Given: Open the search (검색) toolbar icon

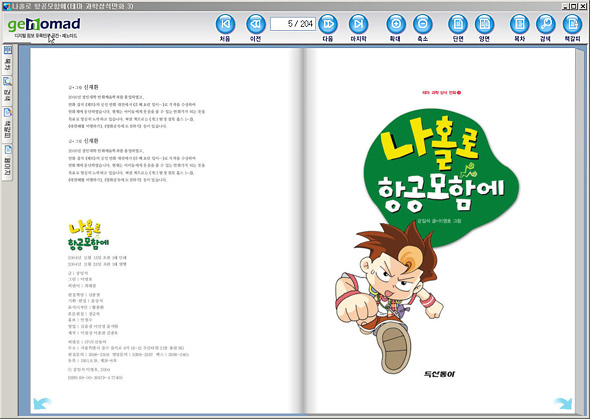Looking at the screenshot, I should (546, 24).
